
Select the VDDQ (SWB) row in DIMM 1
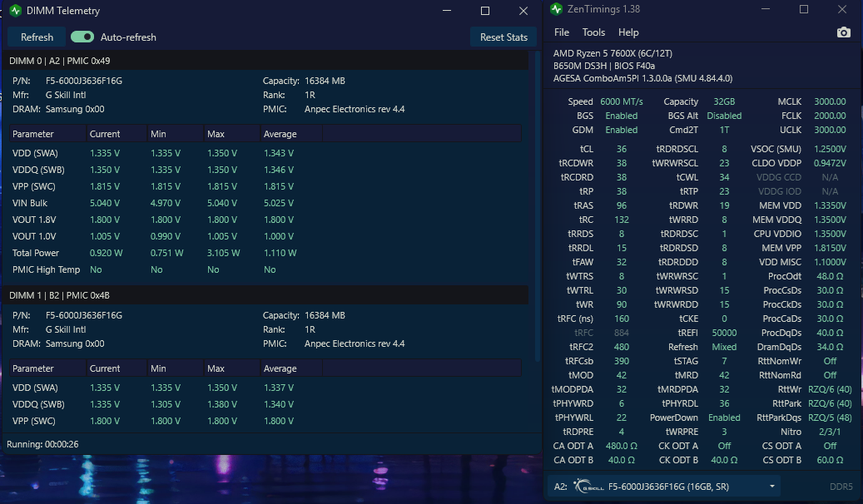(265, 404)
